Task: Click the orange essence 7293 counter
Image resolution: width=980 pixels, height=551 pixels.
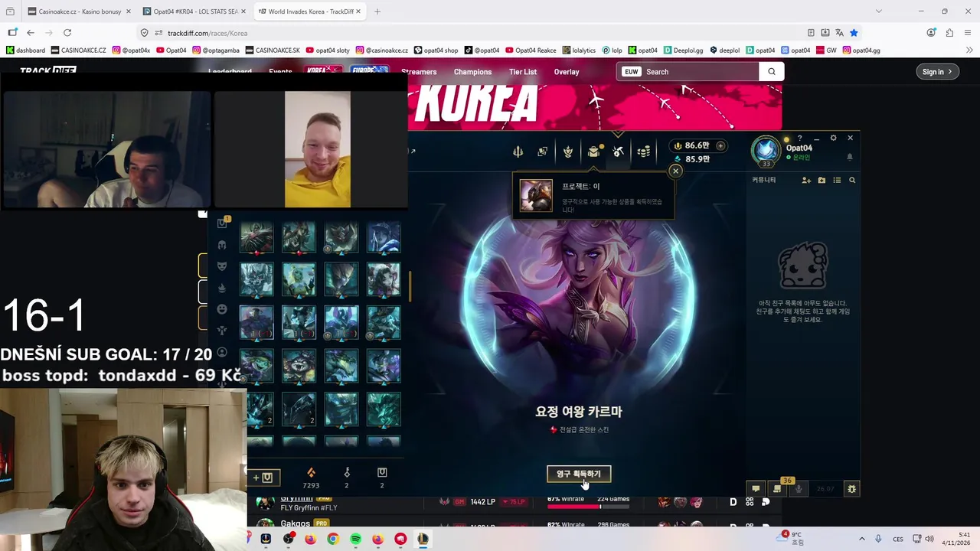Action: [311, 478]
